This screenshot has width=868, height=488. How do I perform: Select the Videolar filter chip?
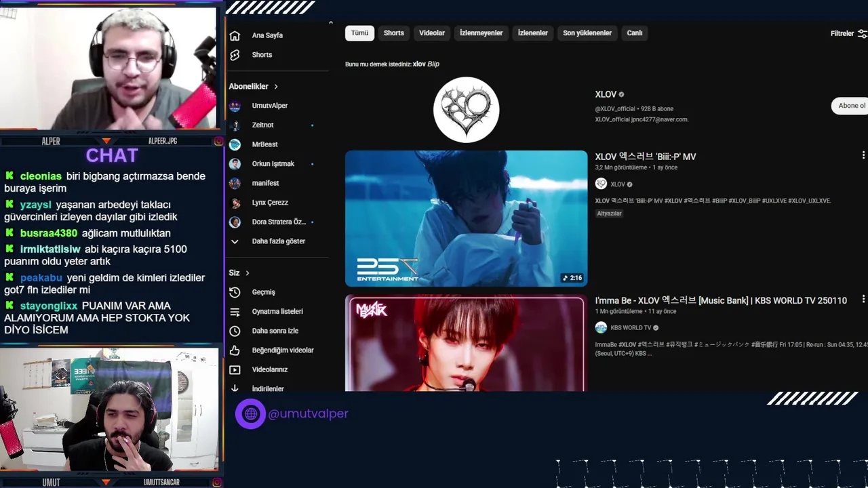432,33
